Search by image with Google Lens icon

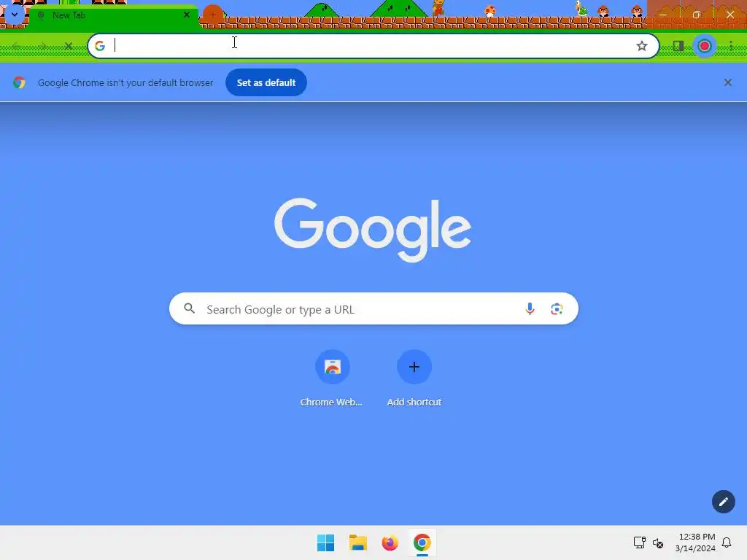557,308
